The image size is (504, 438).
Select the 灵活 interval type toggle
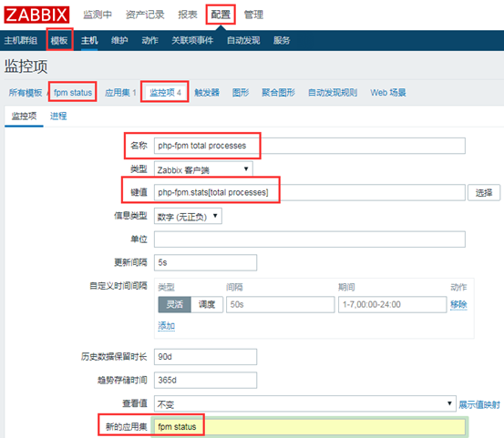tap(175, 304)
